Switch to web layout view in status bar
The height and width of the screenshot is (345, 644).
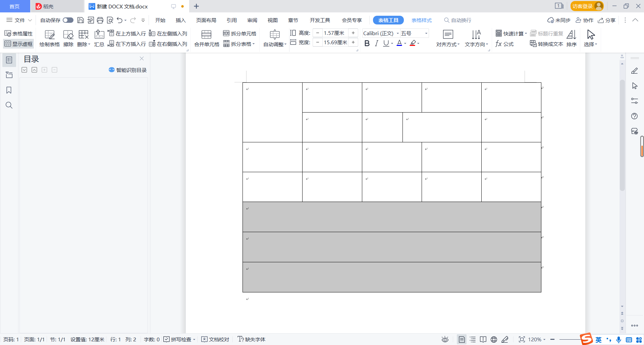pos(494,339)
